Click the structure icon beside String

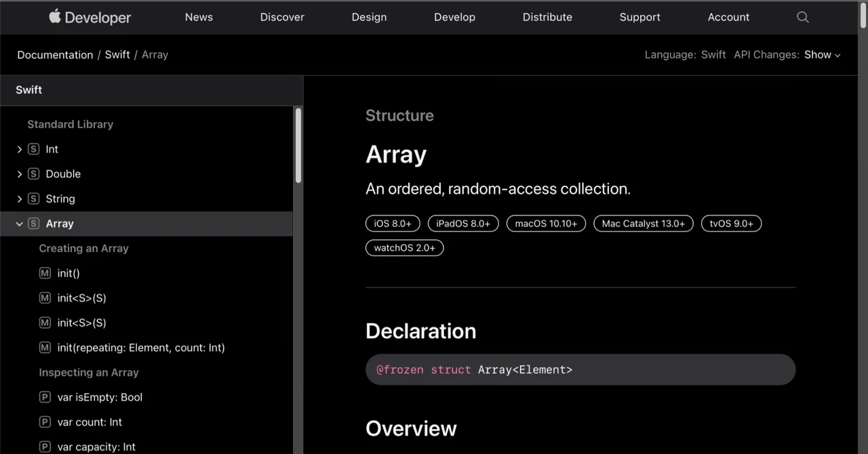coord(33,199)
